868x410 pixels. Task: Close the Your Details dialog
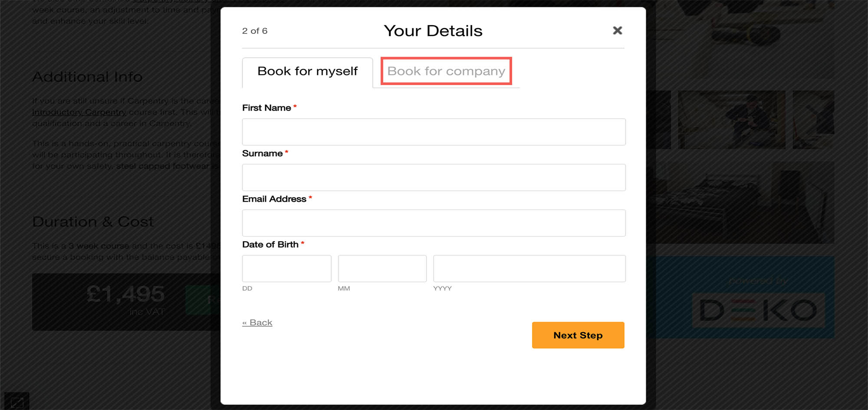pos(617,30)
